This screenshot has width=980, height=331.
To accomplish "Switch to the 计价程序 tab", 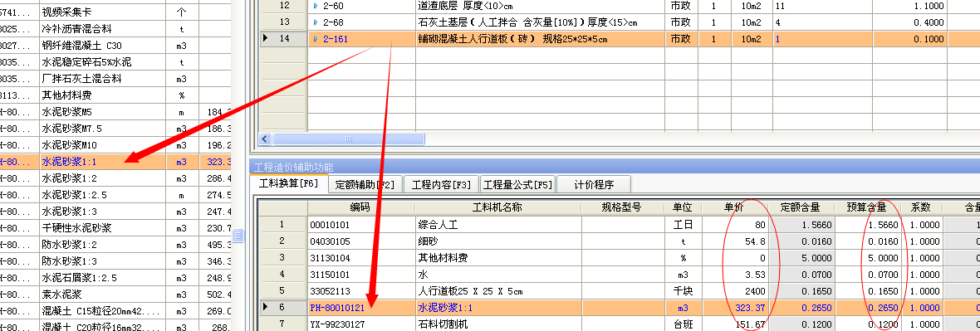I will 594,185.
